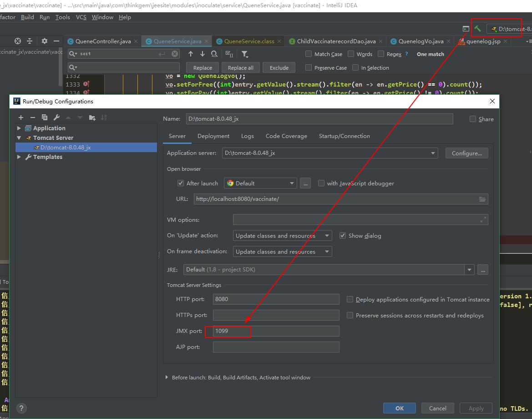The image size is (532, 419).
Task: Open On 'Update' action dropdown
Action: point(282,235)
